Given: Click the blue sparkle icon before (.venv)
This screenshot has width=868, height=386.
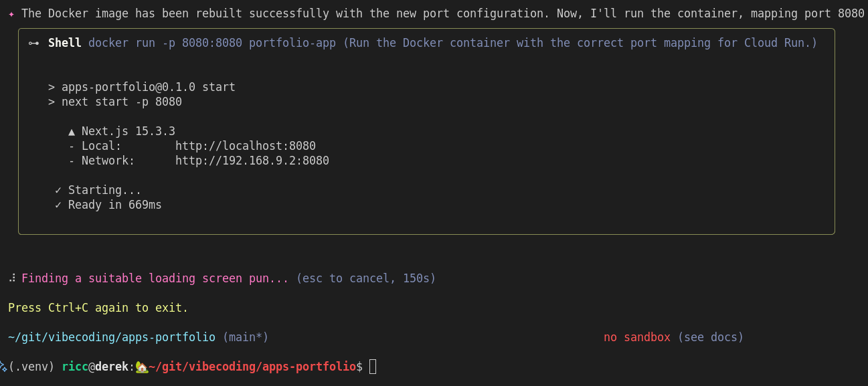Looking at the screenshot, I should tap(3, 367).
